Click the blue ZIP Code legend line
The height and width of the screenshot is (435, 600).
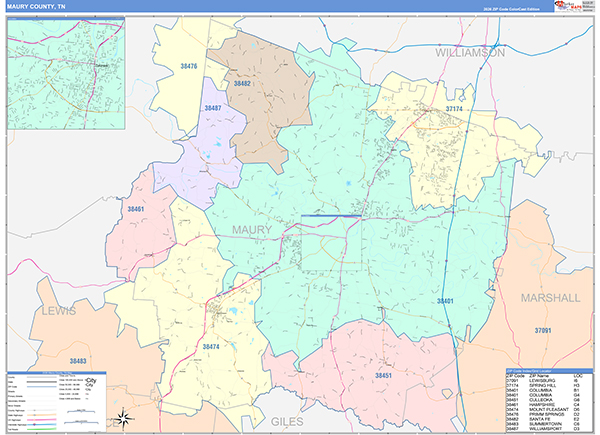[42, 387]
